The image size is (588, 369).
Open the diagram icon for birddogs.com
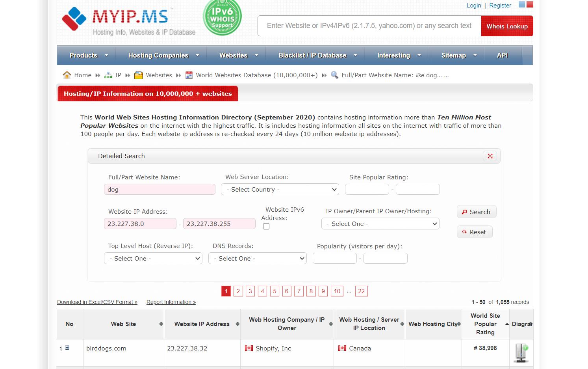pyautogui.click(x=521, y=353)
